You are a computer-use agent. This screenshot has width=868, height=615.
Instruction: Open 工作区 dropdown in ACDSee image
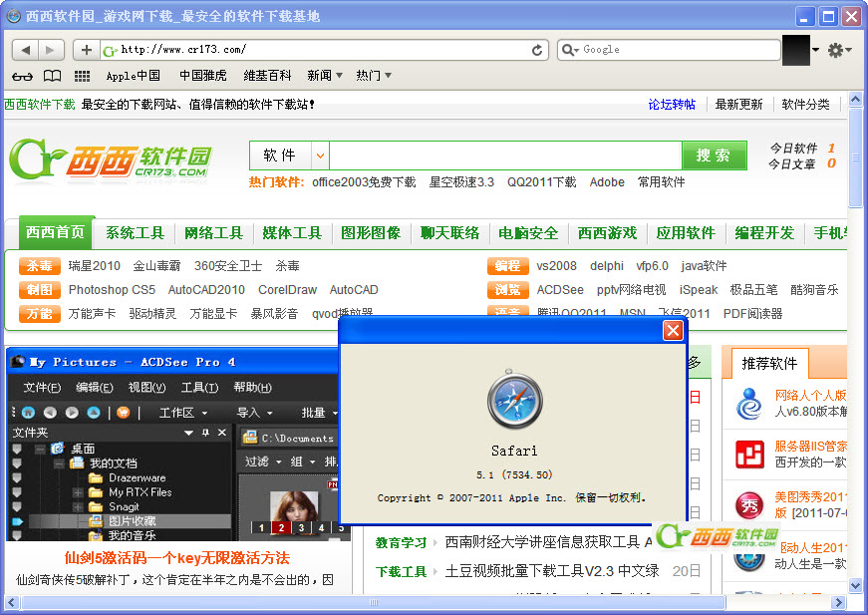tap(182, 413)
